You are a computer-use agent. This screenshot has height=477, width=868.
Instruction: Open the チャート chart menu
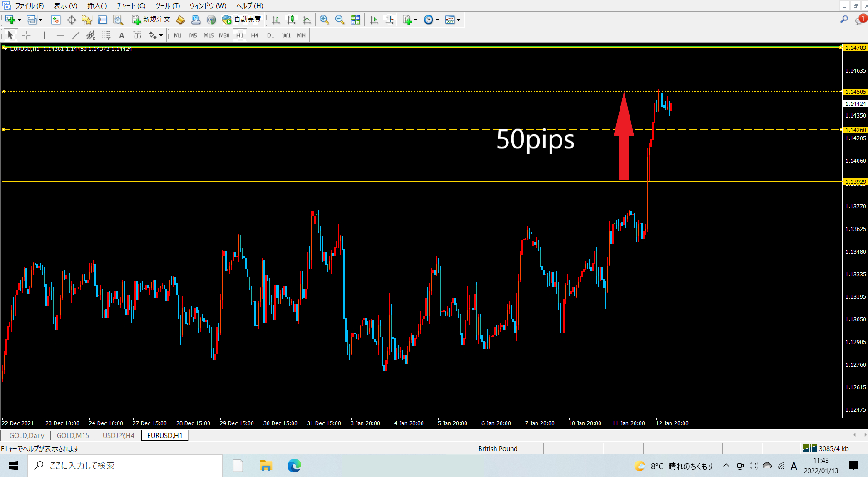coord(131,6)
